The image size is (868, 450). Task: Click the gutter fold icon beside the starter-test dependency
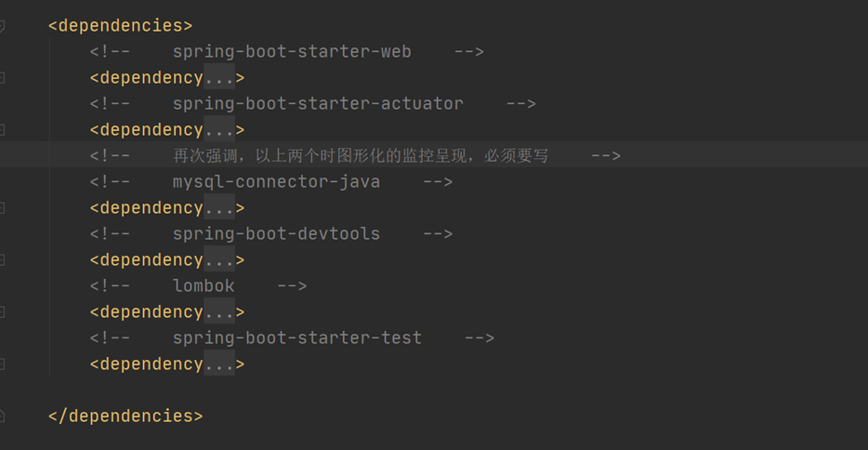pyautogui.click(x=2, y=364)
